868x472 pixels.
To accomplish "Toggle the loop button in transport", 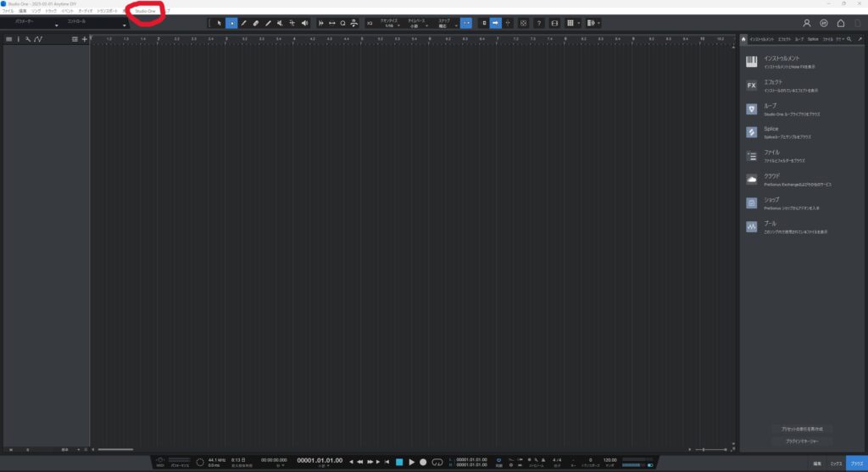I will [x=437, y=462].
